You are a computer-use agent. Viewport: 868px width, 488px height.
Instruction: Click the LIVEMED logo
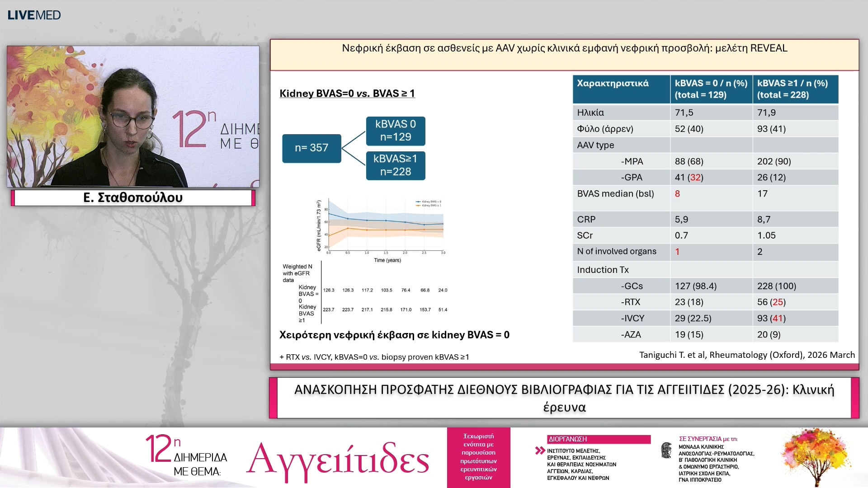34,15
